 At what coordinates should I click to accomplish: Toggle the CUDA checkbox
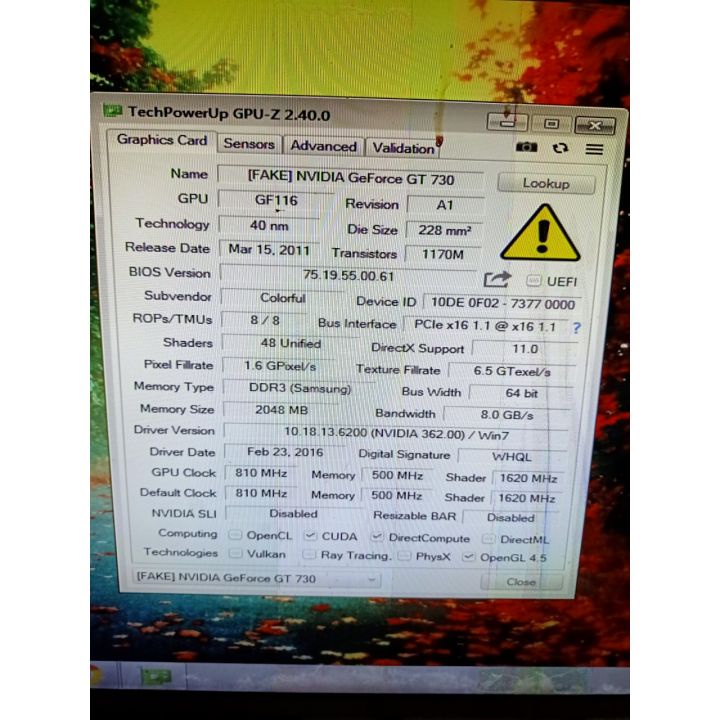tap(311, 536)
